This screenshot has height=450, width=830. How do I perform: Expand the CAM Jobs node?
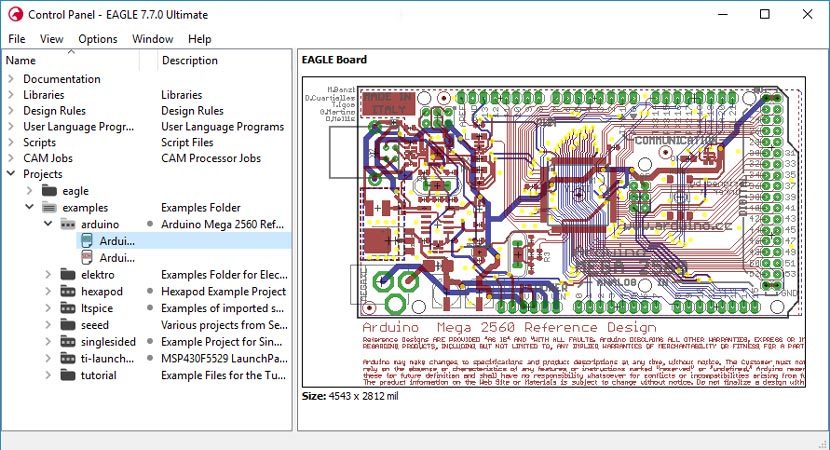coord(11,158)
